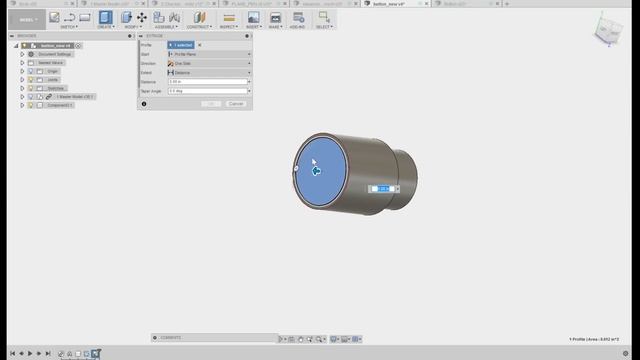Expand the Origin tree node
Viewport: 640px width, 360px height.
[22, 71]
